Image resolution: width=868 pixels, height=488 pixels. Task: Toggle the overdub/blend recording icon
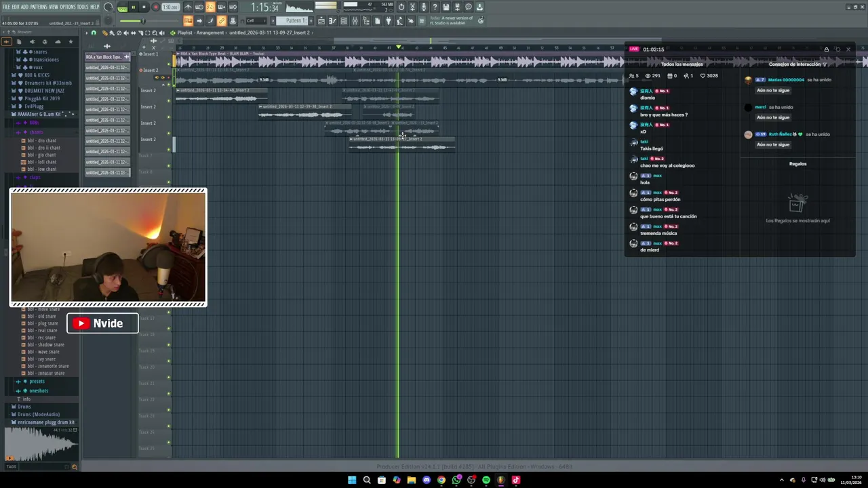coord(222,7)
